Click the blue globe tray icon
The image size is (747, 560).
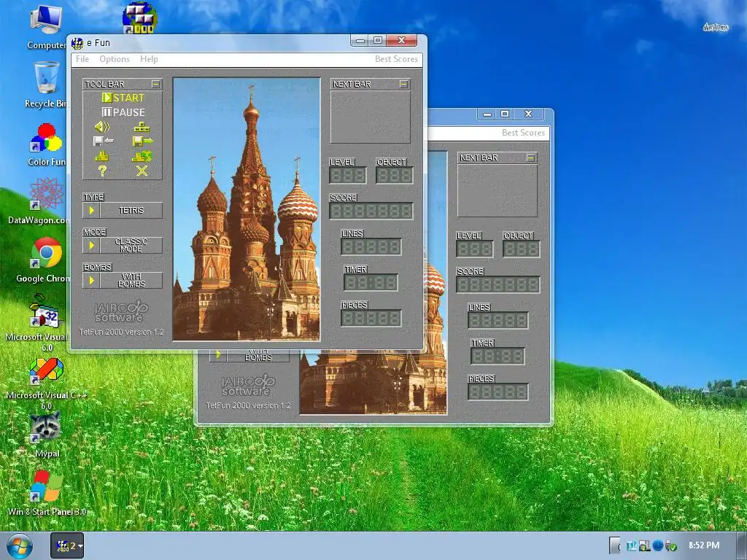(658, 545)
